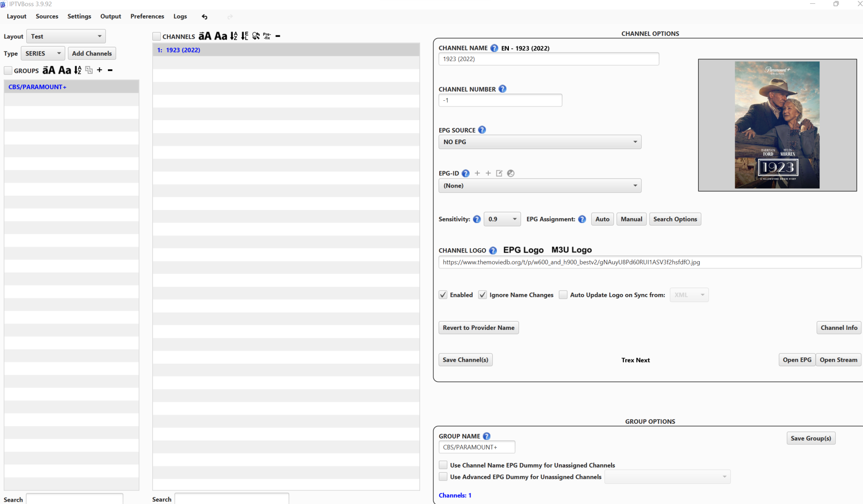Click the plus icon to add a group
The image size is (863, 504).
[x=99, y=70]
